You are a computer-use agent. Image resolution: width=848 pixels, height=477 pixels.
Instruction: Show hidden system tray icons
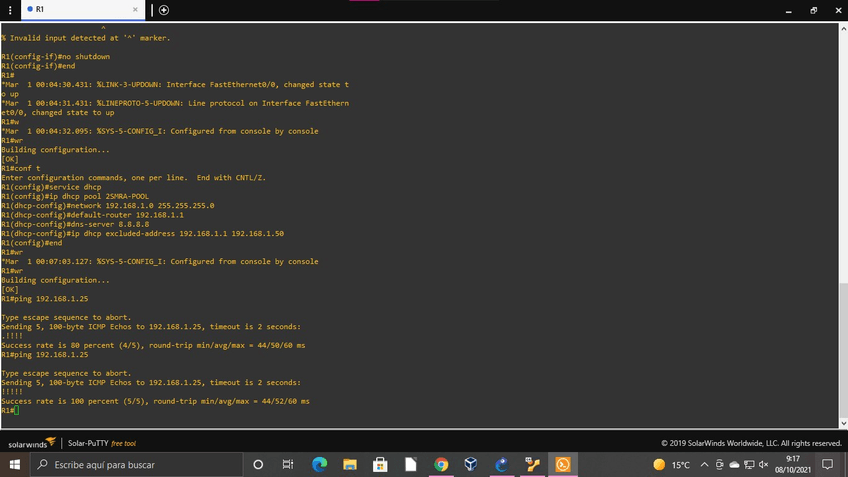(705, 465)
